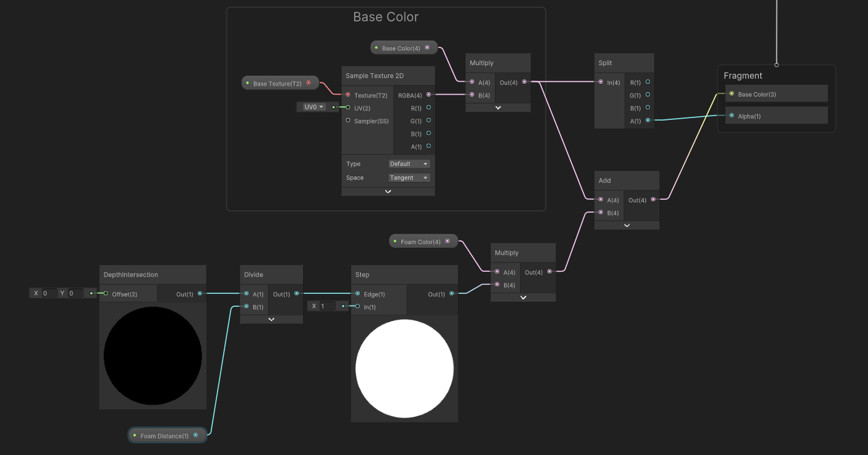Click the Foam Color property output port

(x=447, y=241)
